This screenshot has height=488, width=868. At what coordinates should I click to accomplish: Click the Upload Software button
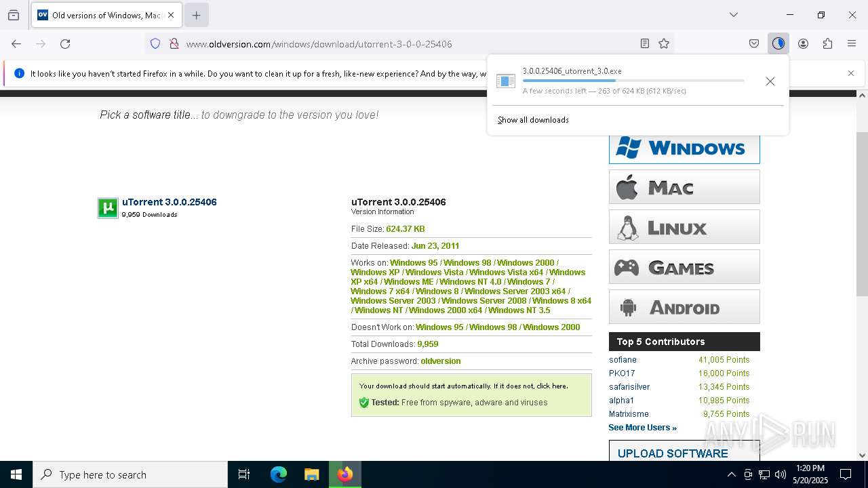point(684,452)
